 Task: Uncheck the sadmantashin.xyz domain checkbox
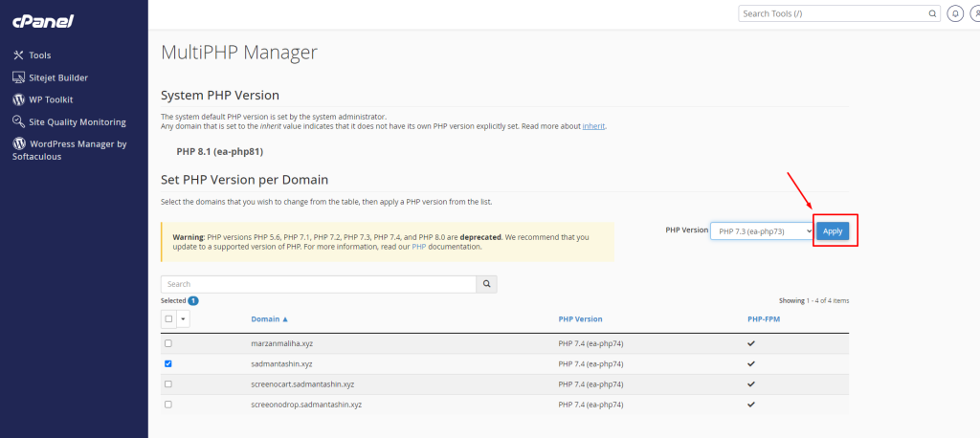click(168, 363)
